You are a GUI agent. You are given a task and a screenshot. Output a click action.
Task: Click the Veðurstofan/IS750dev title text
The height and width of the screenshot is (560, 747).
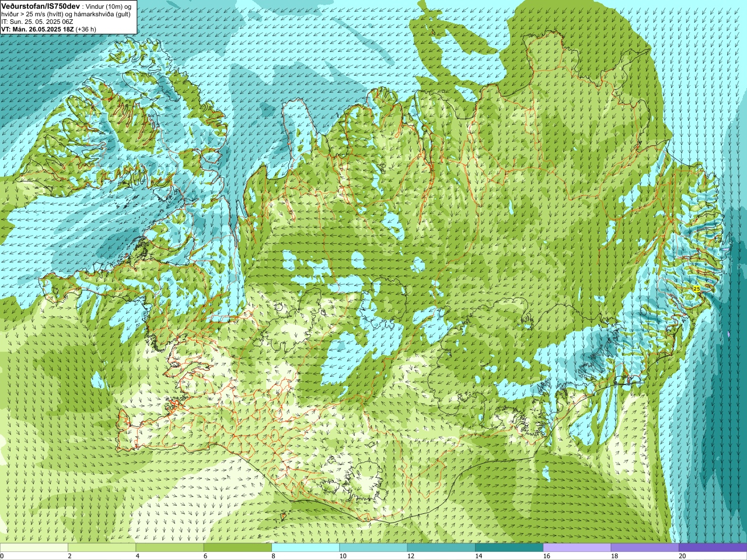(x=40, y=5)
